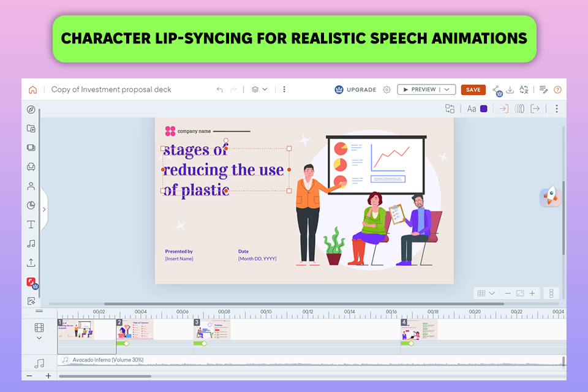Screen dimensions: 588x392
Task: Click the PREVIEW button
Action: [x=419, y=89]
